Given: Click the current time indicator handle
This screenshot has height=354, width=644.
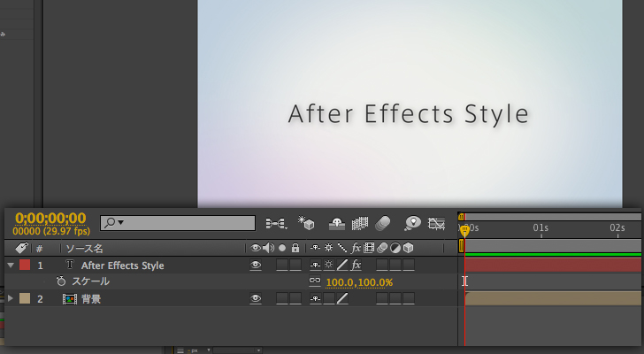Looking at the screenshot, I should click(x=464, y=231).
